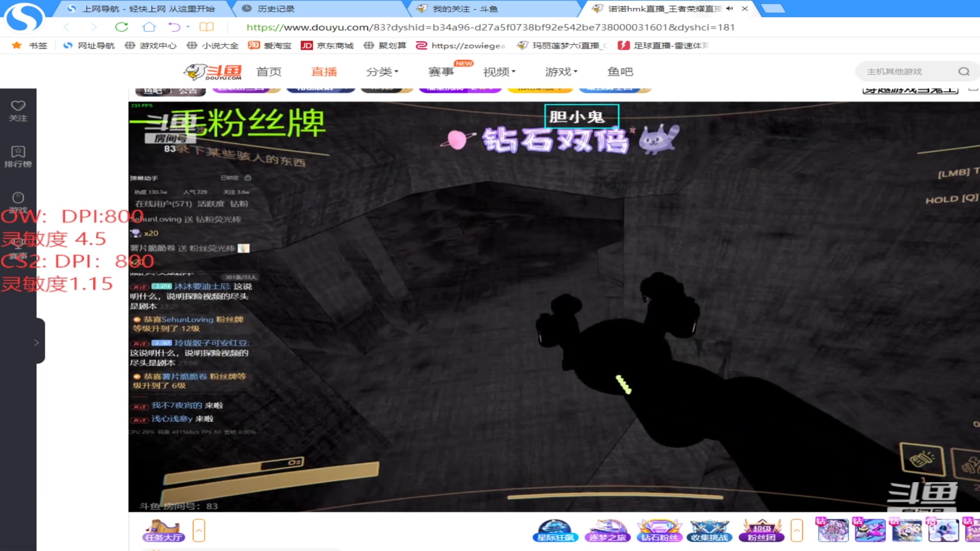
Task: Select the fourth diamond gift thumbnail
Action: pyautogui.click(x=944, y=530)
